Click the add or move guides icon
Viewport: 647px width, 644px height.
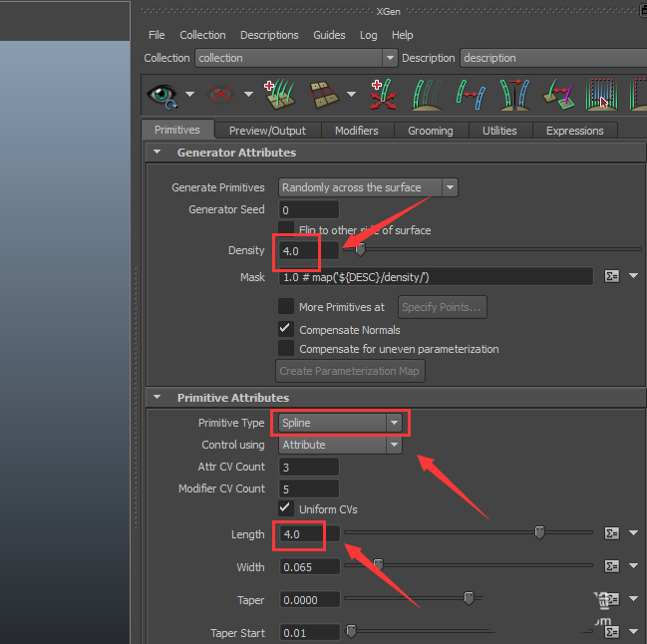384,95
